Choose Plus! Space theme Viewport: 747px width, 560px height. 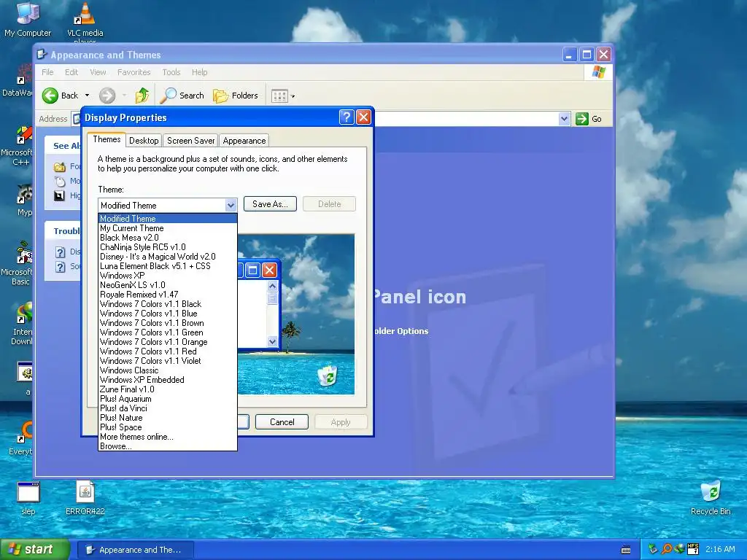click(167, 427)
